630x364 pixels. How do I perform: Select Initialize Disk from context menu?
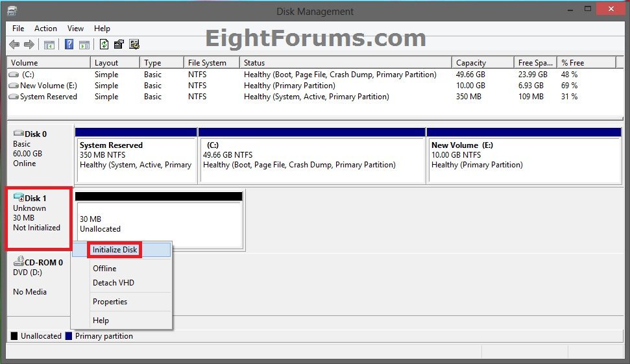pyautogui.click(x=115, y=249)
